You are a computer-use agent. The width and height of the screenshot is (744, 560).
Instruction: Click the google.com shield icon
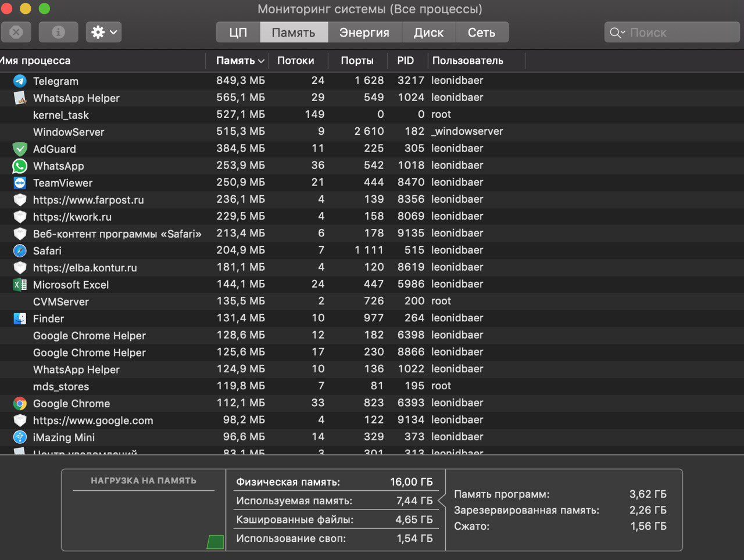20,420
